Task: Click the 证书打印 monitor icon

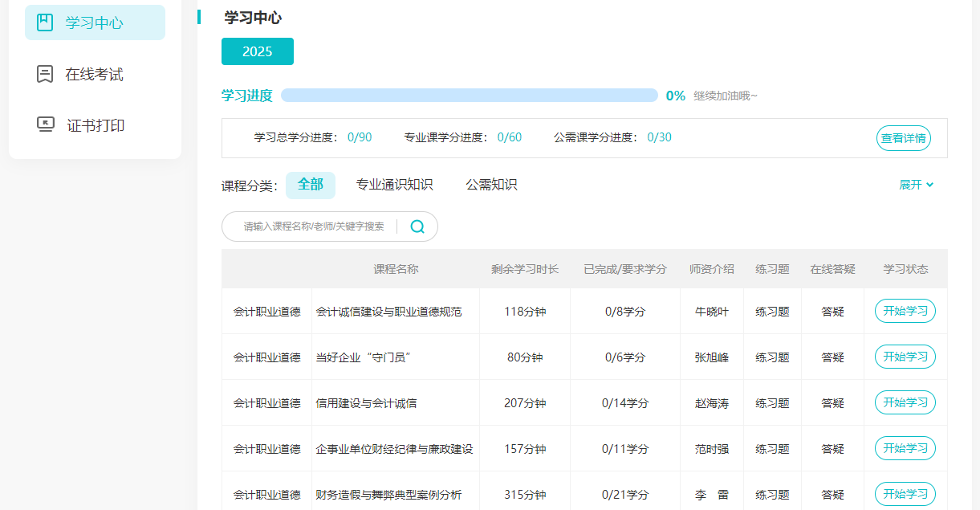Action: pyautogui.click(x=45, y=124)
